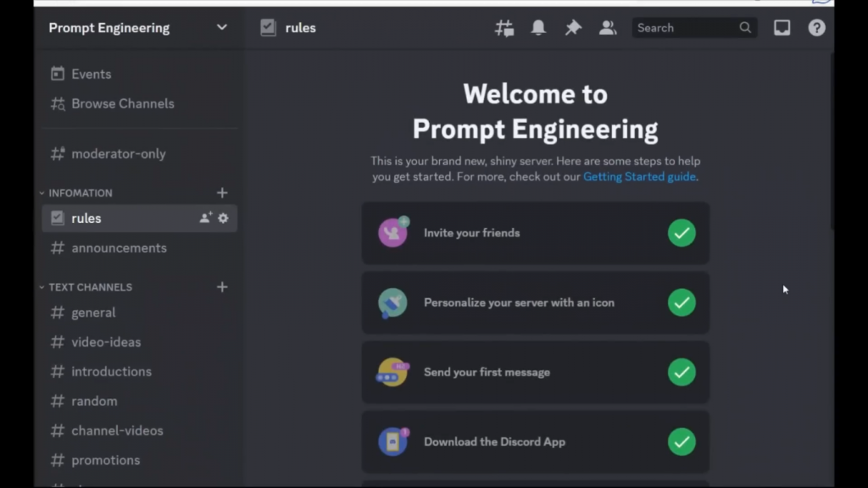Select the announcements channel
This screenshot has width=868, height=488.
[119, 248]
